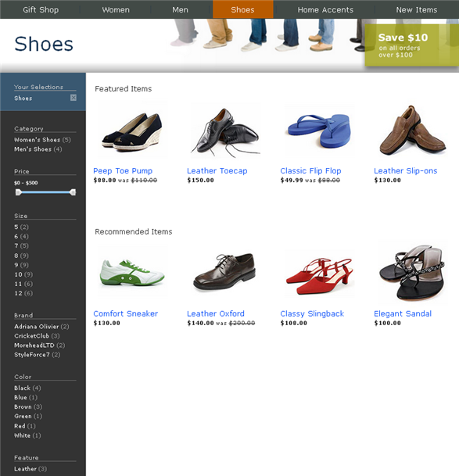Filter by Green color

(x=28, y=417)
